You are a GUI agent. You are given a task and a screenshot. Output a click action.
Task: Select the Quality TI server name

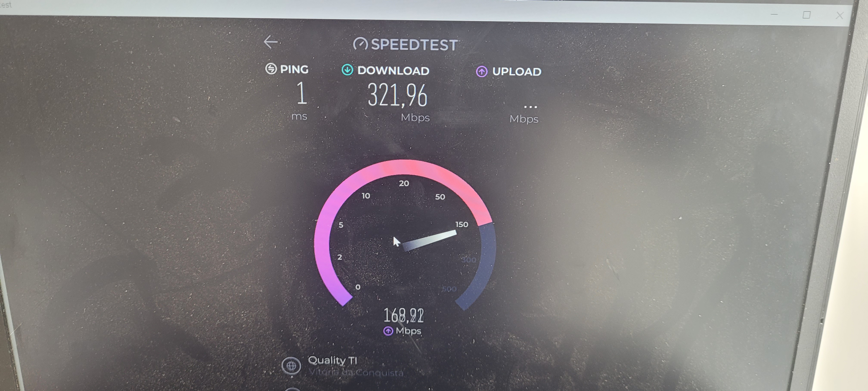(x=332, y=360)
